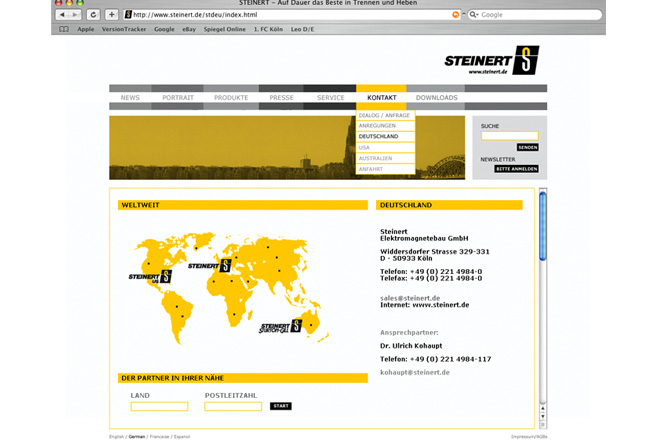Screen dimensions: 650x446
Task: Switch language to English
Action: pyautogui.click(x=116, y=436)
